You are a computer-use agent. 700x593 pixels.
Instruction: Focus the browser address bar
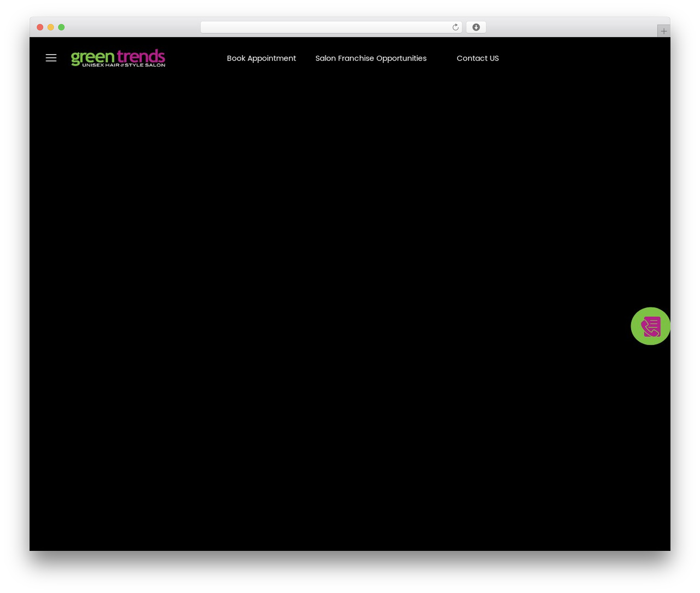click(331, 27)
